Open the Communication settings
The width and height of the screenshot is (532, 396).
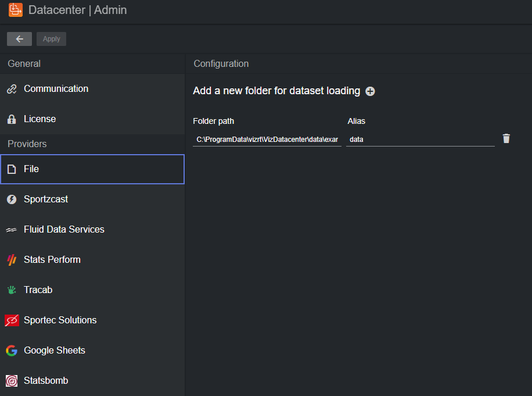coord(92,89)
